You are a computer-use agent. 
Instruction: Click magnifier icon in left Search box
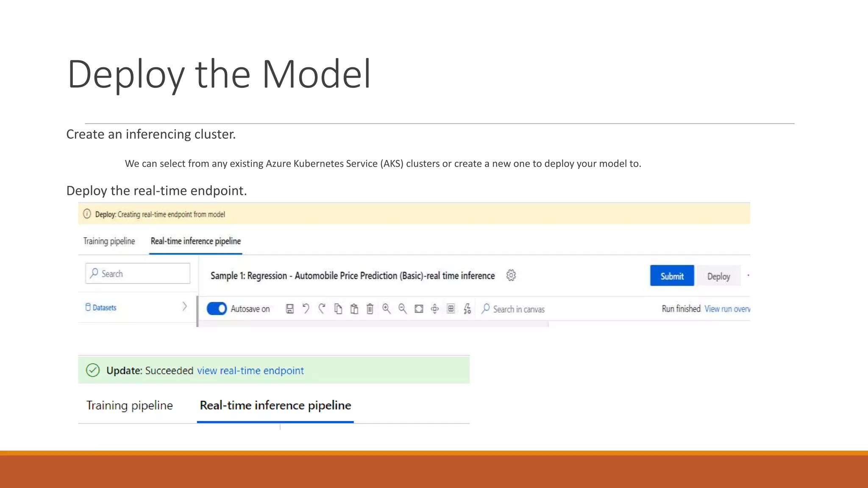(x=94, y=273)
